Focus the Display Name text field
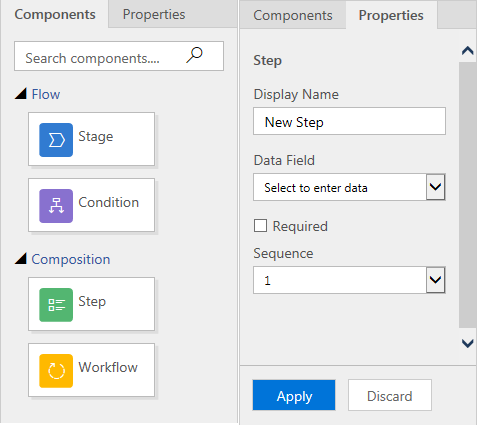The image size is (477, 426). point(349,121)
